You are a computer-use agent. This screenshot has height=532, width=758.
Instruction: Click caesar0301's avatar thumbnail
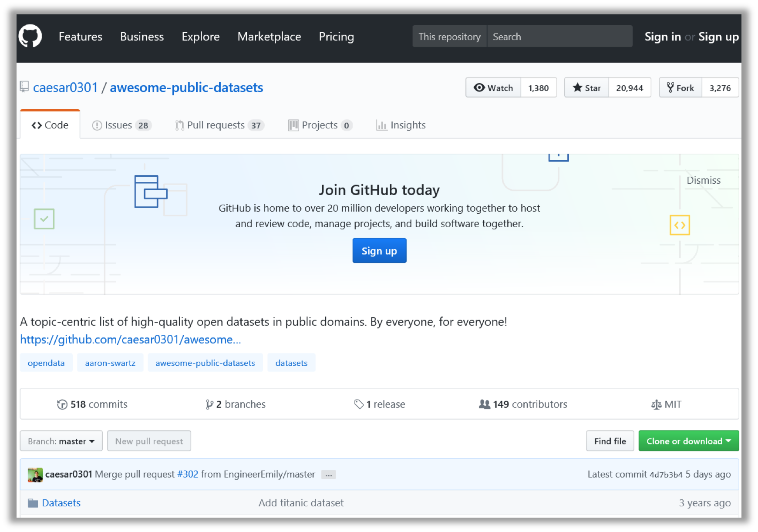[35, 475]
